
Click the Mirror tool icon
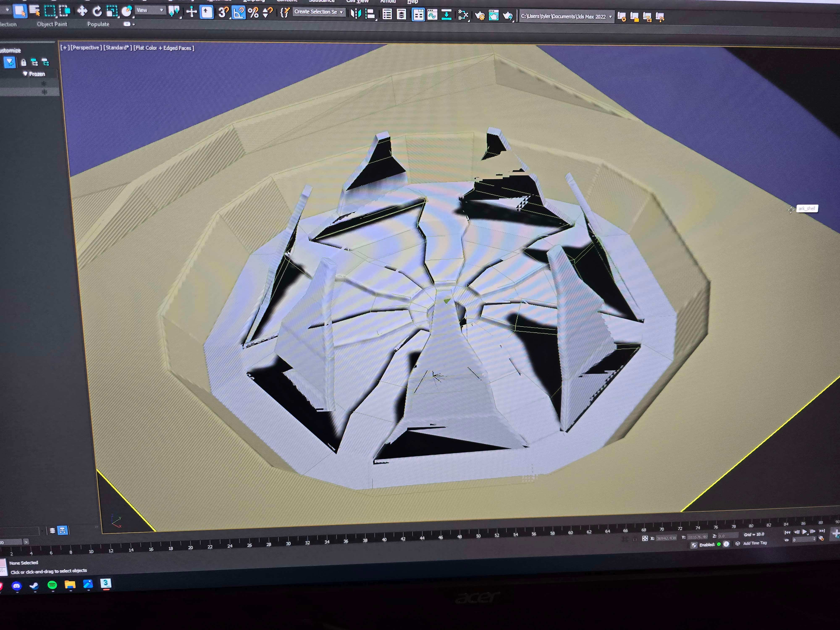[356, 14]
